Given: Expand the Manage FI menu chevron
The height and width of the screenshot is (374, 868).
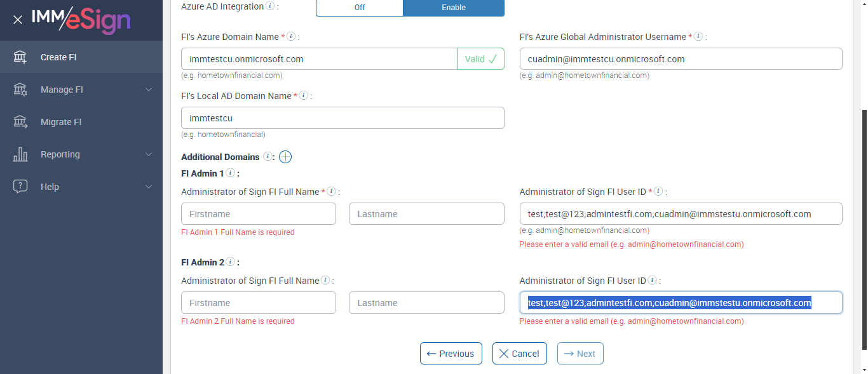Looking at the screenshot, I should [149, 90].
